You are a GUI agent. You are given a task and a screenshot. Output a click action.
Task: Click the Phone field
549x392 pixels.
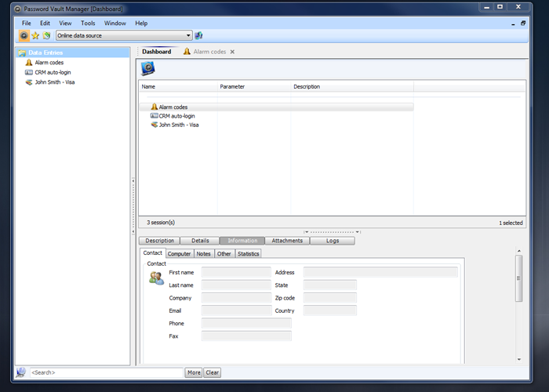tap(246, 323)
